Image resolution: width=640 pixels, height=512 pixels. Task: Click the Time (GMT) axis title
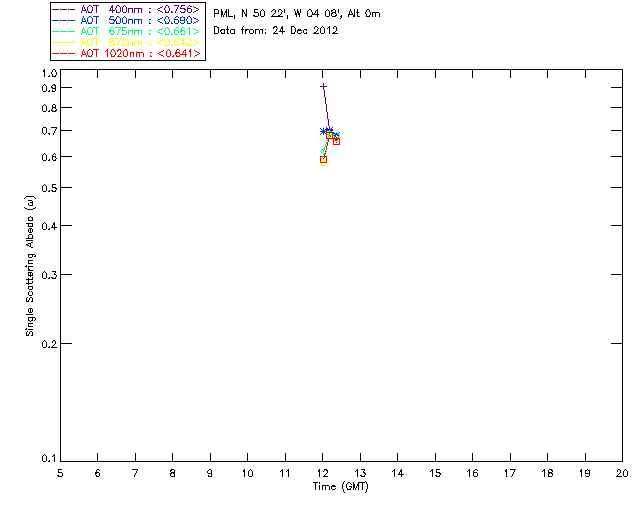click(x=340, y=487)
